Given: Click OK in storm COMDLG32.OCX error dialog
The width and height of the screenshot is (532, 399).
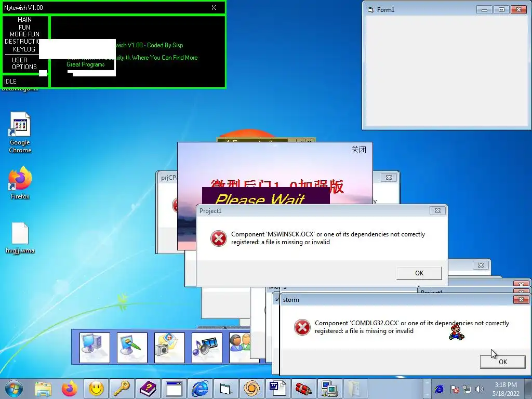Looking at the screenshot, I should click(x=502, y=362).
